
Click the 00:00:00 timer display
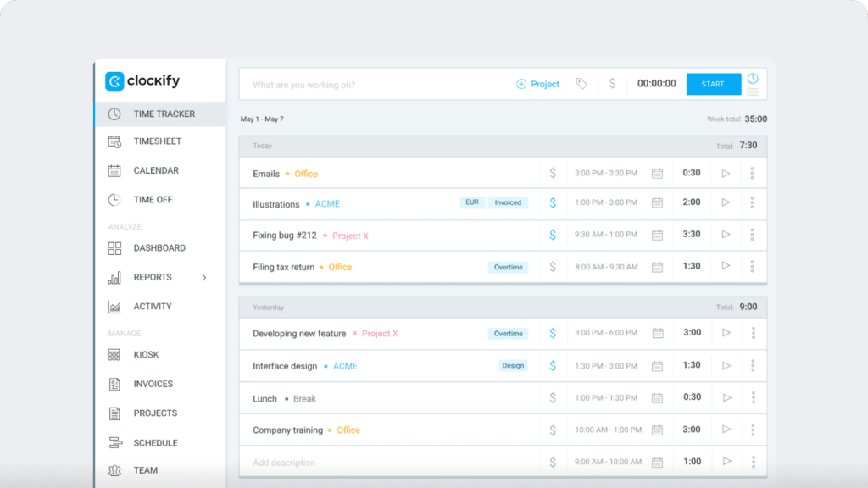(656, 84)
